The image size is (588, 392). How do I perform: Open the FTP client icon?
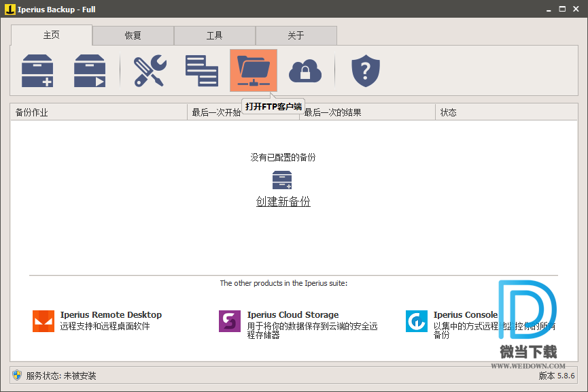(254, 70)
